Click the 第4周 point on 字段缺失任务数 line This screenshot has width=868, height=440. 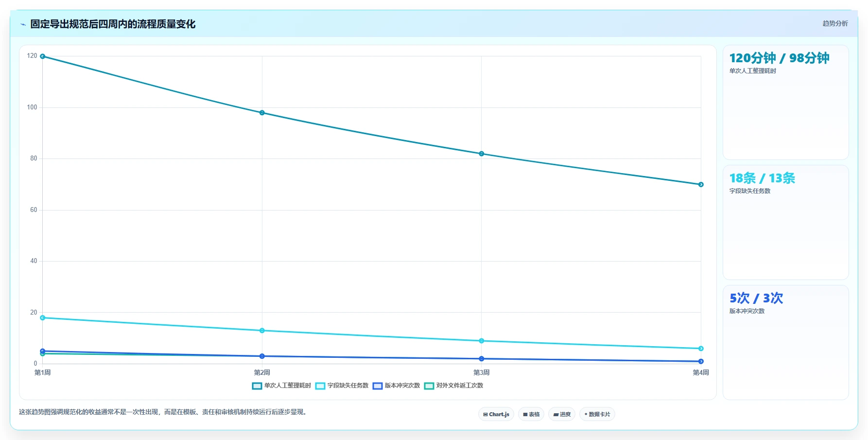[x=701, y=349]
